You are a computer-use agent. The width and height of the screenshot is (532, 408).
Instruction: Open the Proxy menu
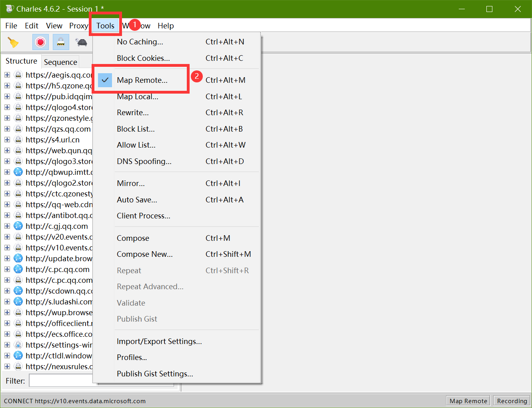coord(78,26)
